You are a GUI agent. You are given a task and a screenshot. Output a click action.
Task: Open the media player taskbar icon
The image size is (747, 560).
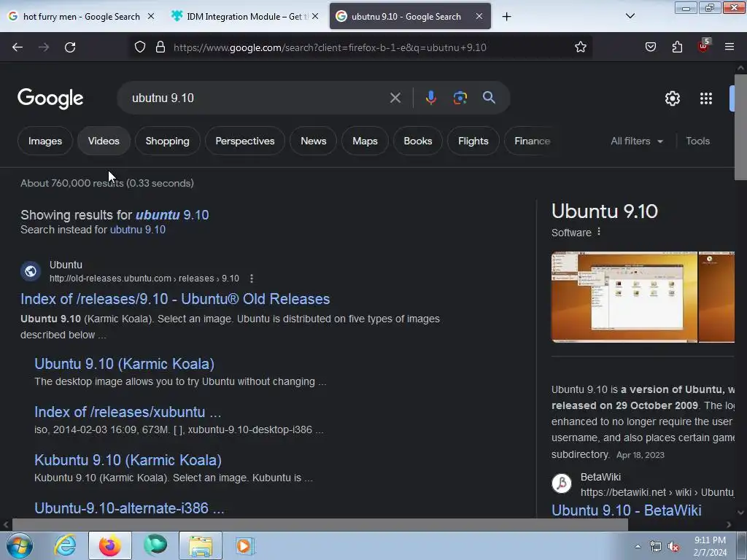(x=245, y=545)
